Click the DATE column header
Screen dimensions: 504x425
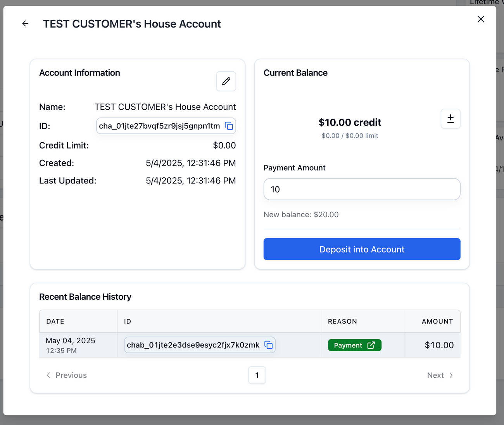click(x=55, y=321)
